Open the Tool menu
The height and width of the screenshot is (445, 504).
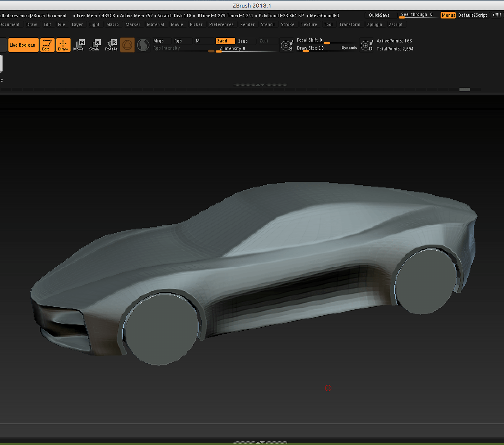pyautogui.click(x=328, y=24)
